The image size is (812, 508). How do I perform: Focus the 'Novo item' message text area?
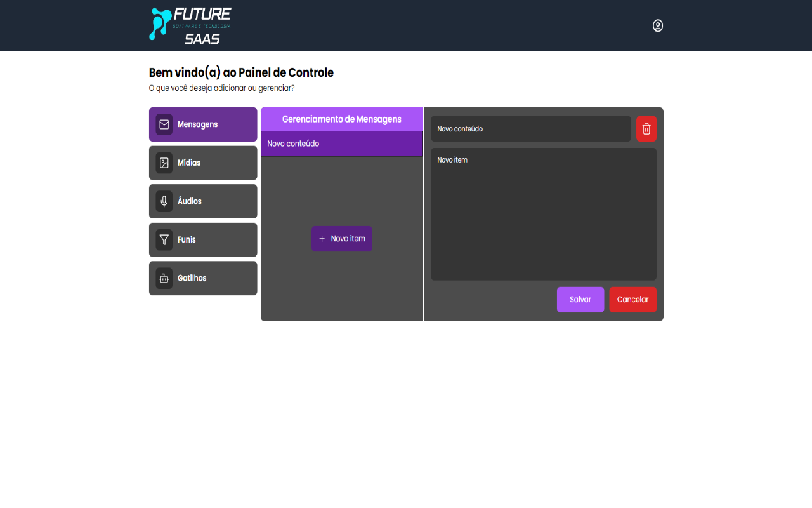(x=544, y=214)
